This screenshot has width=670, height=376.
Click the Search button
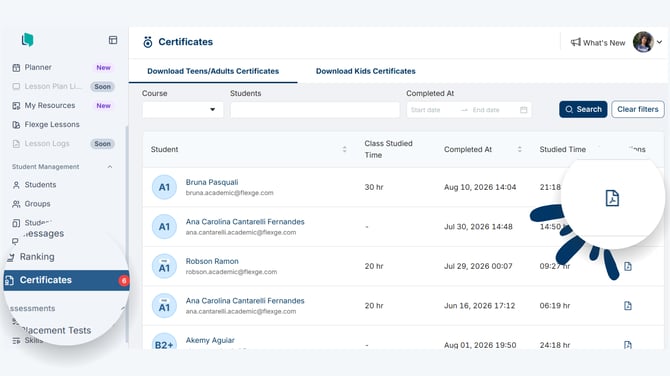pyautogui.click(x=583, y=109)
